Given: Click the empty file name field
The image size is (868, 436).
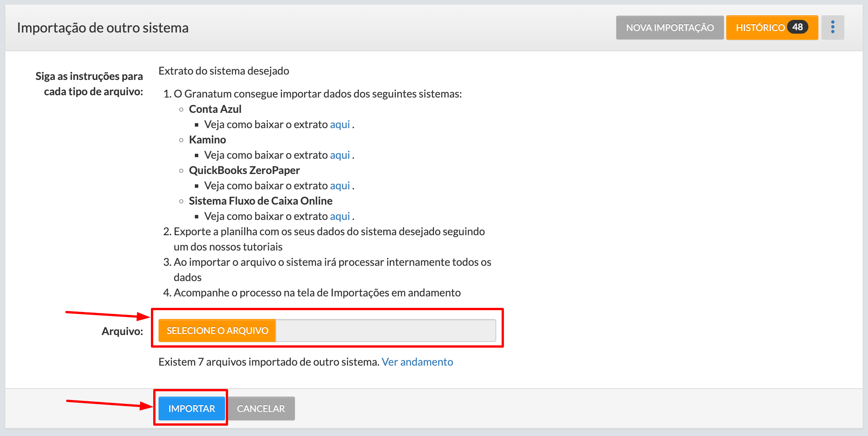Looking at the screenshot, I should coord(385,330).
